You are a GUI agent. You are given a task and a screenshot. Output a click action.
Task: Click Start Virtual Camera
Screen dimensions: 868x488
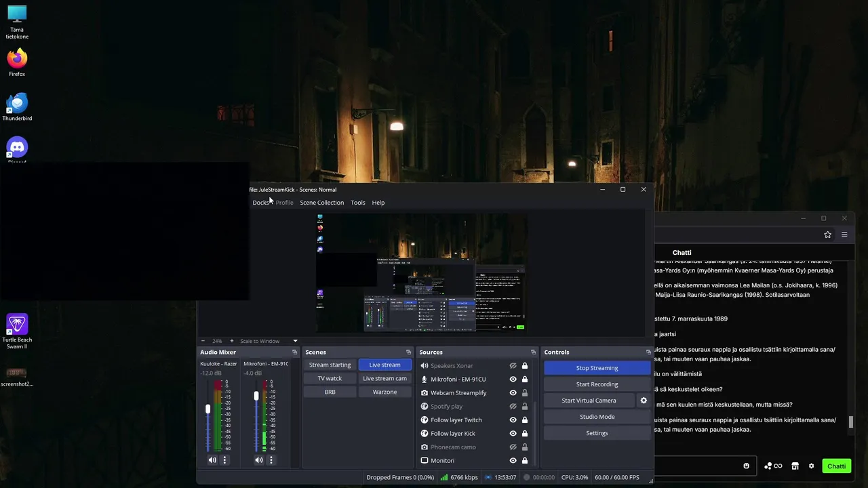tap(589, 401)
